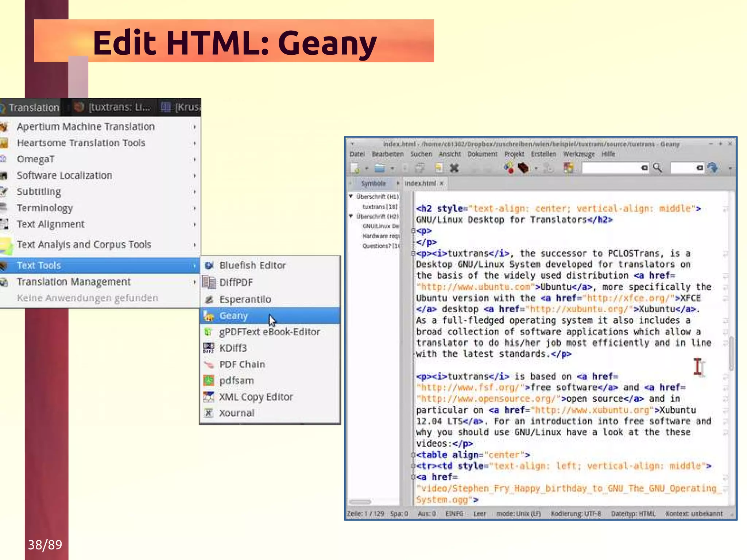This screenshot has height=560, width=747.
Task: Click the save all icon in Geany toolbar
Action: click(x=420, y=168)
